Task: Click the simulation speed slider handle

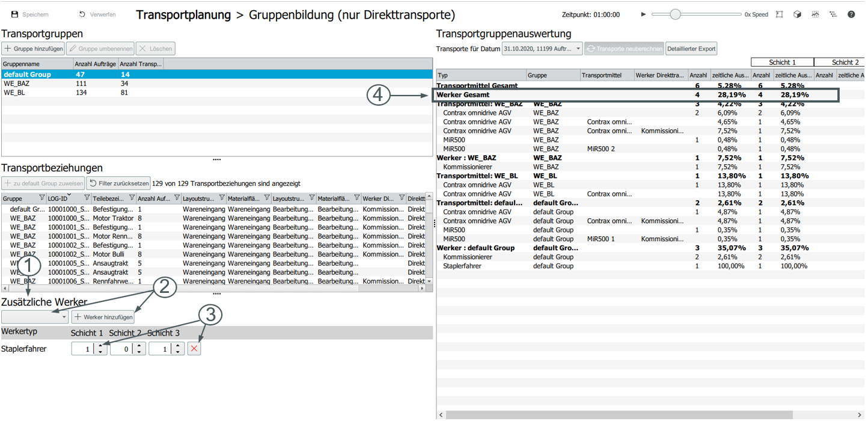Action: click(675, 14)
